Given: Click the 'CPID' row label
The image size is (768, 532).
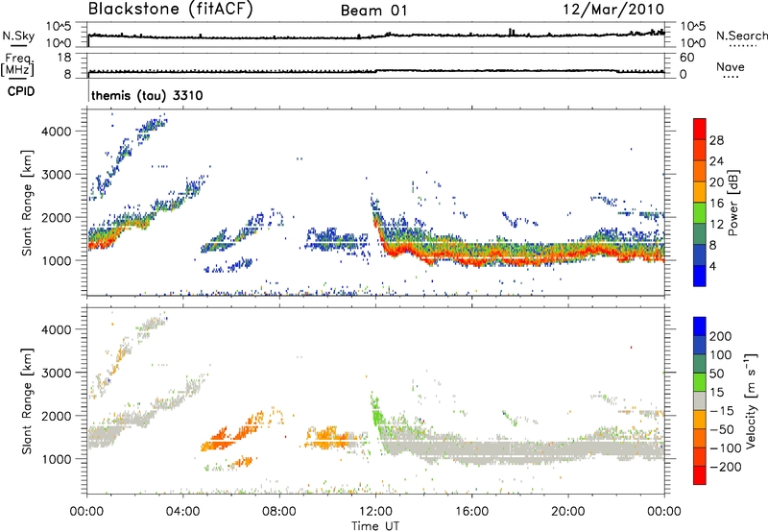Looking at the screenshot, I should pos(21,91).
